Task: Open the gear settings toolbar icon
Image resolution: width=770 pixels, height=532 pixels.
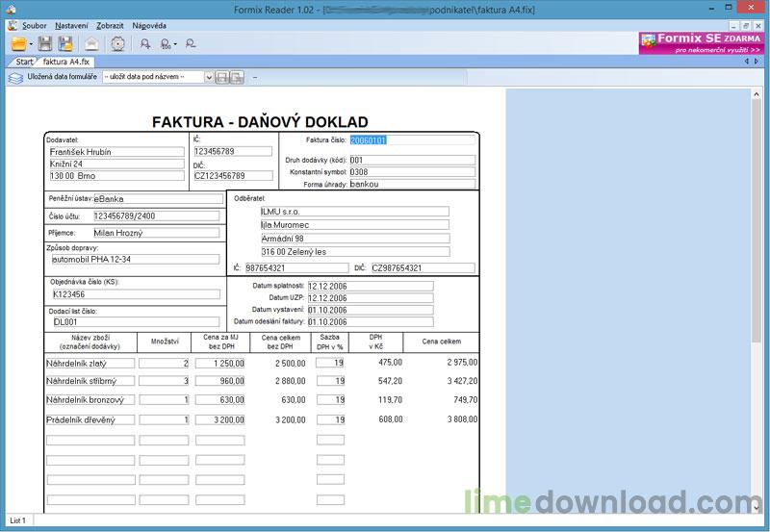Action: pos(117,44)
